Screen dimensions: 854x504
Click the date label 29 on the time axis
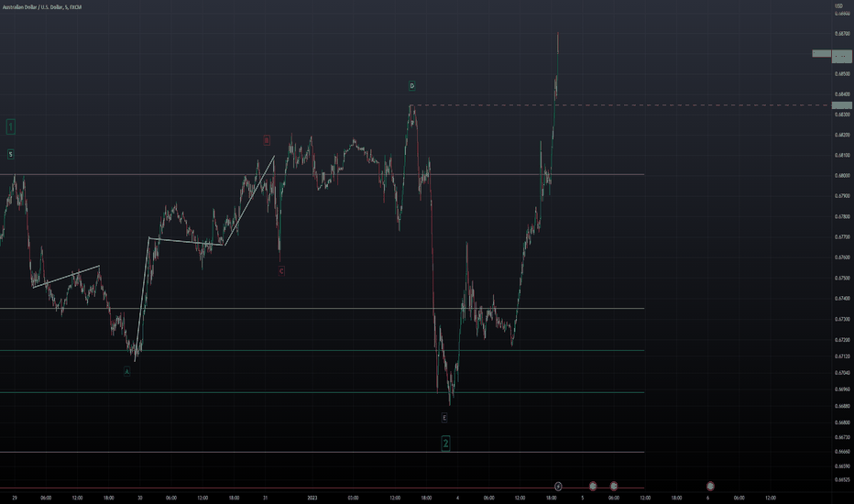point(15,498)
